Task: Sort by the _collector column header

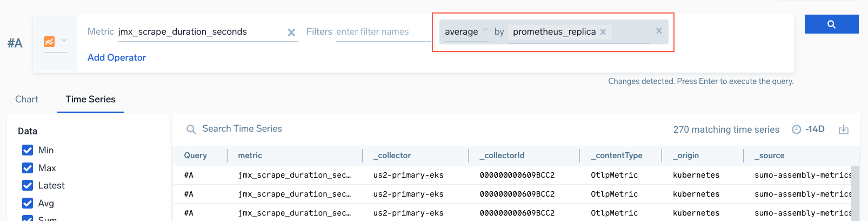Action: click(x=392, y=155)
